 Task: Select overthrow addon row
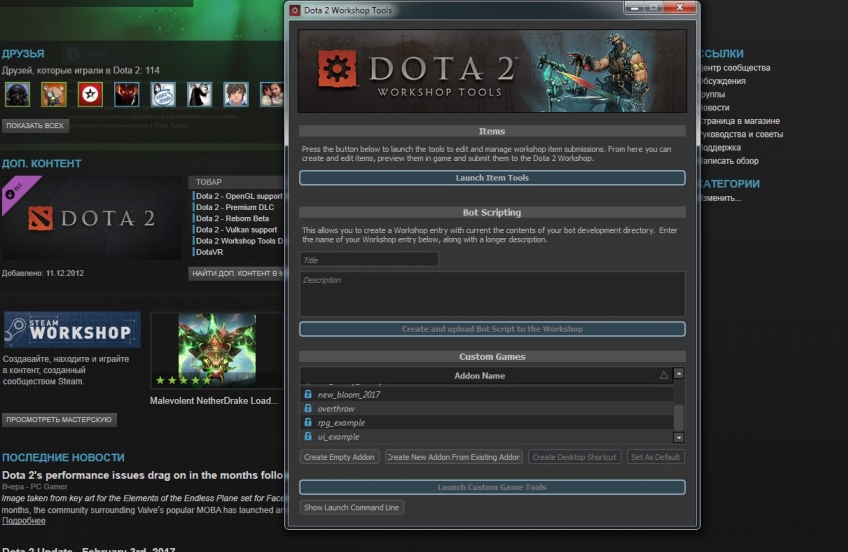487,409
